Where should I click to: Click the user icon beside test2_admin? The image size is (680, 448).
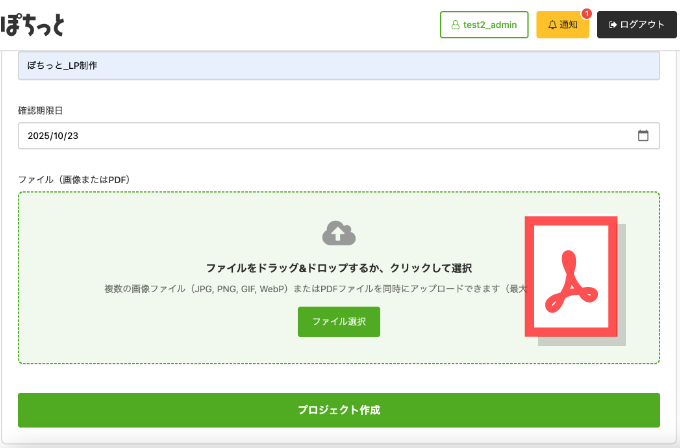tap(455, 25)
